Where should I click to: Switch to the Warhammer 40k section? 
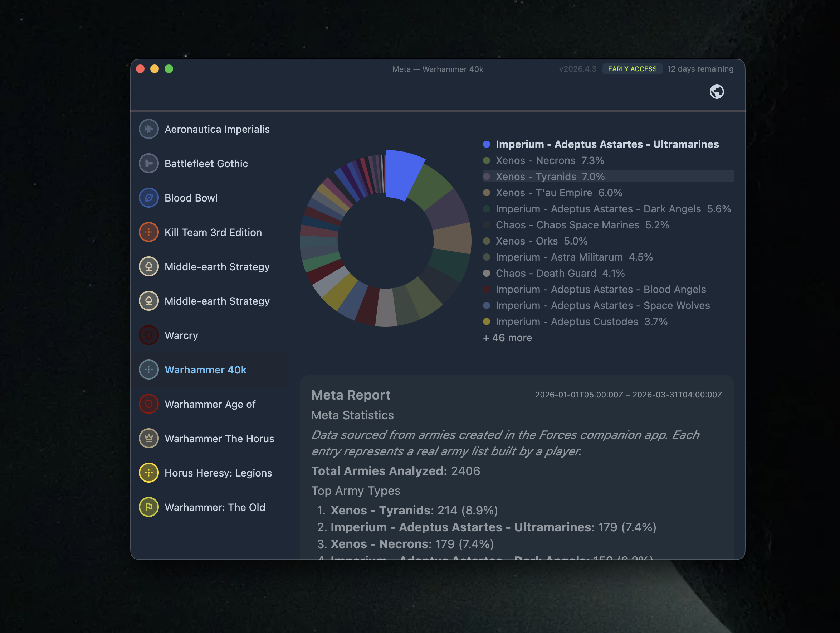coord(205,370)
